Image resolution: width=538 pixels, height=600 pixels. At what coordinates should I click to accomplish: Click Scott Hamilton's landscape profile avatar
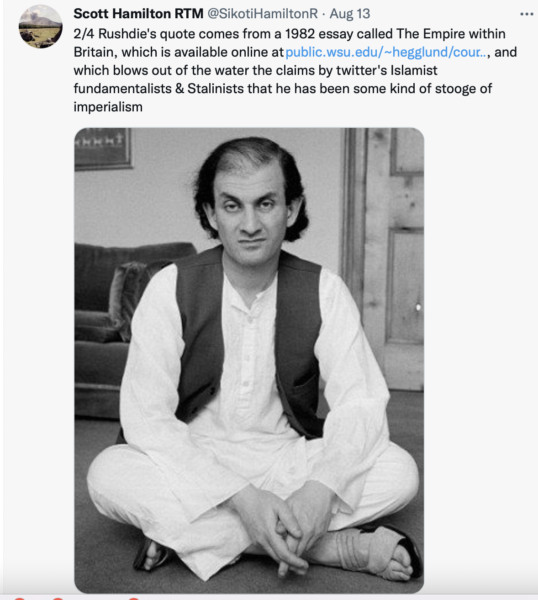[x=41, y=27]
